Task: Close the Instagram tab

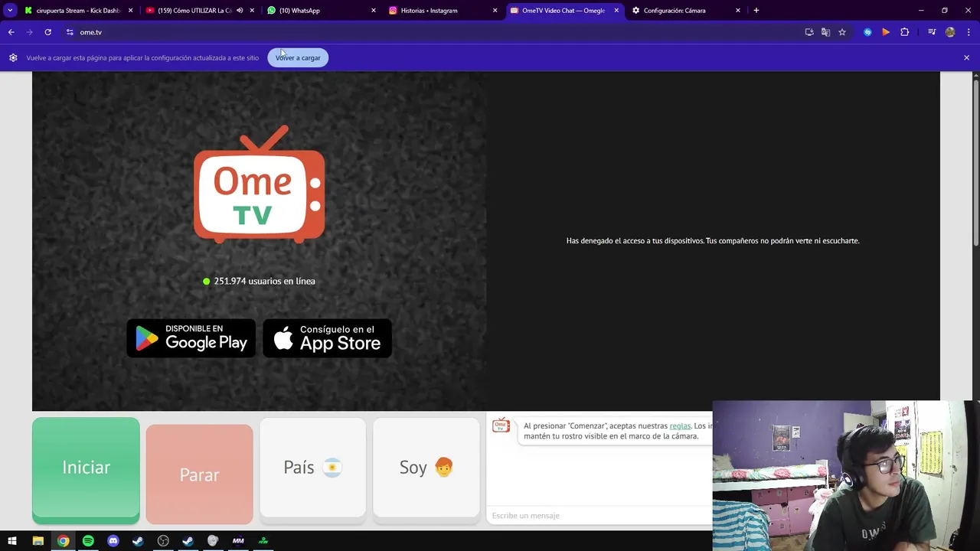Action: tap(495, 11)
